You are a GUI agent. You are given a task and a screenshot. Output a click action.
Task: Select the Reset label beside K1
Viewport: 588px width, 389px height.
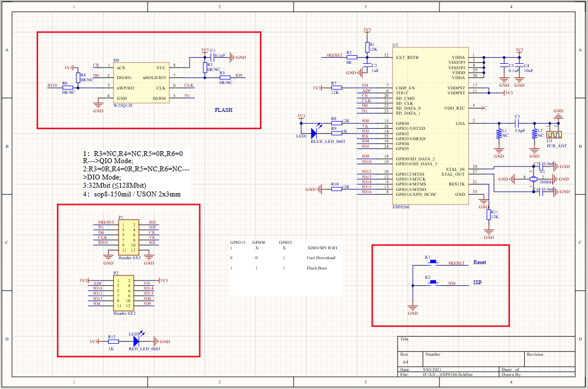pyautogui.click(x=479, y=262)
